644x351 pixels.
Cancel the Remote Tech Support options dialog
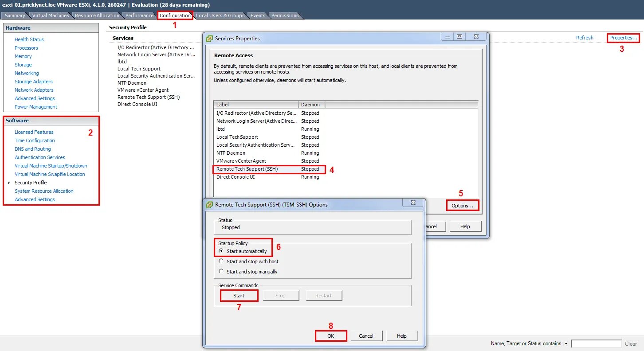(366, 335)
